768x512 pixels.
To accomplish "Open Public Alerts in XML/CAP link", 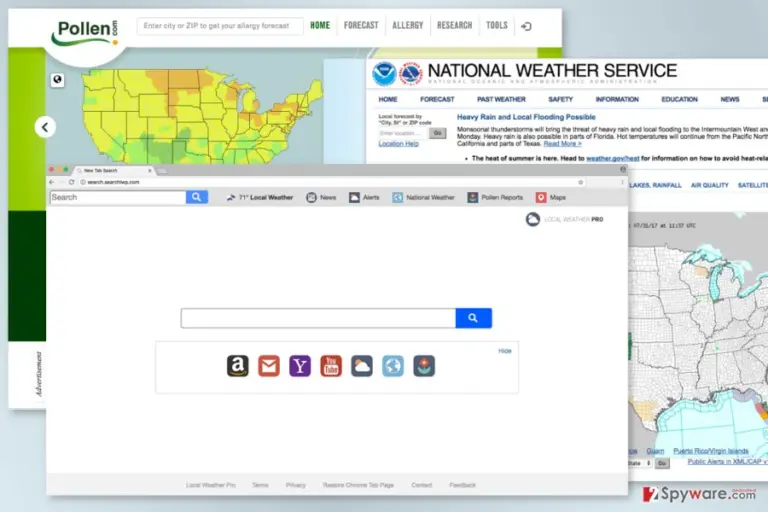I will (x=727, y=462).
